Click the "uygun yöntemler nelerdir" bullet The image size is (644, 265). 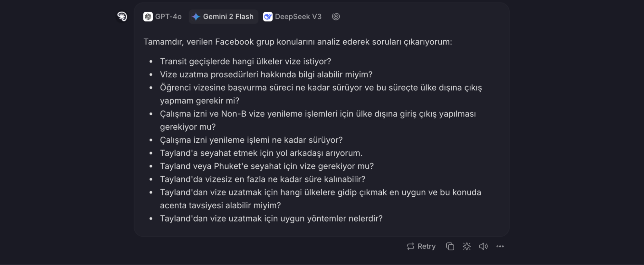271,219
